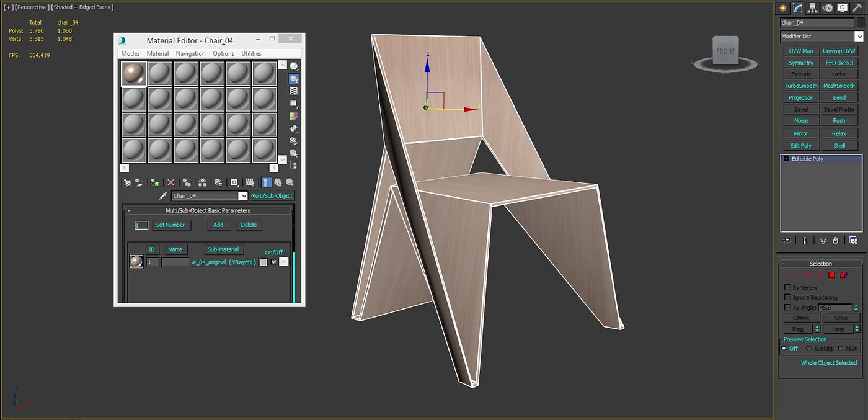This screenshot has width=868, height=420.
Task: Open the Navigation menu in Material Editor
Action: pos(190,54)
